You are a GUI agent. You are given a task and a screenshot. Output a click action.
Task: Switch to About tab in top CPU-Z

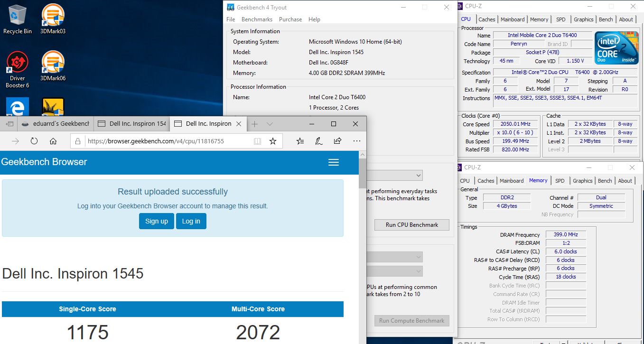coord(626,19)
